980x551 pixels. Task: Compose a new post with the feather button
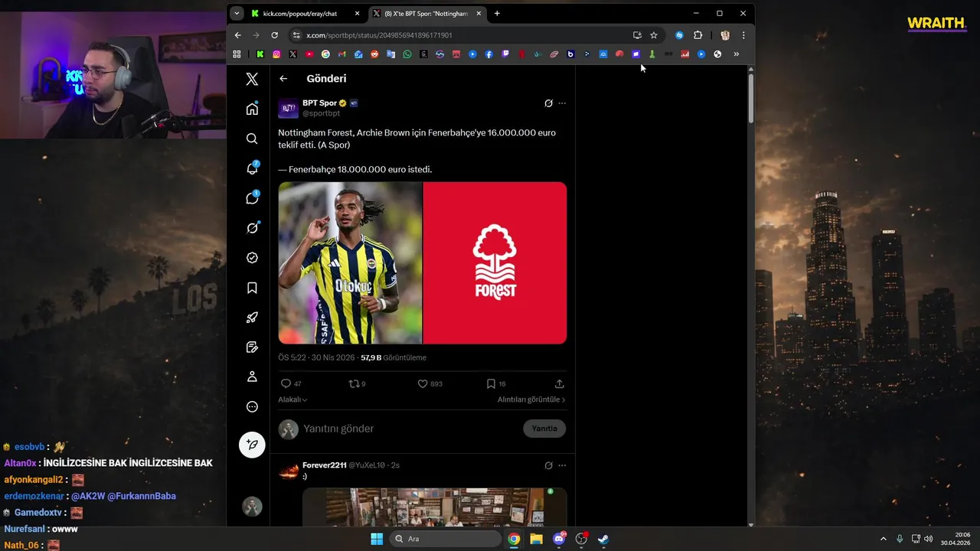pos(252,445)
